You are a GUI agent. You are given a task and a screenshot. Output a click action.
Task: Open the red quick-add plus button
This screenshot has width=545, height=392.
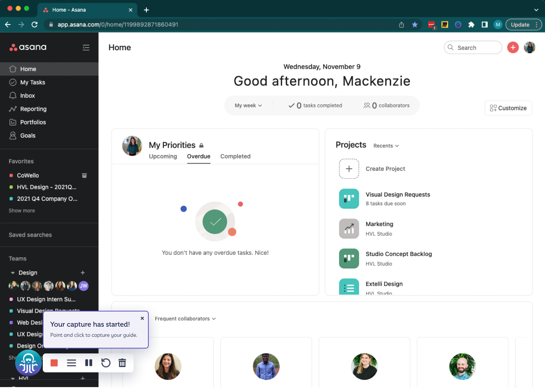click(513, 47)
